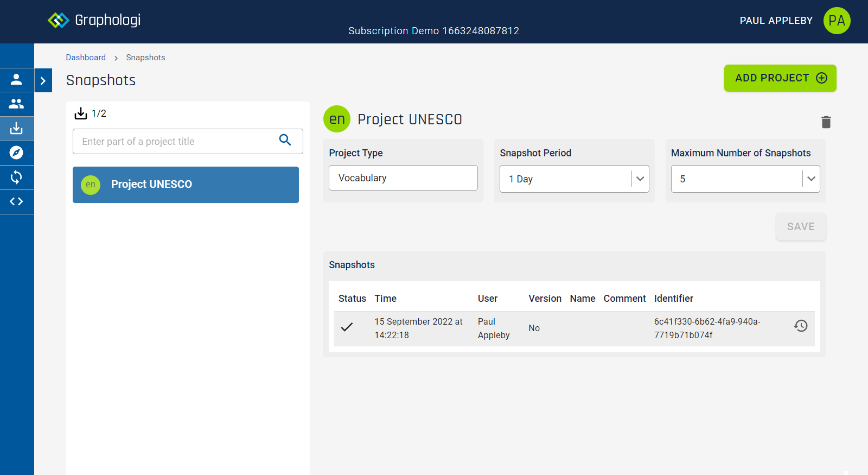Restore snapshot using history icon
The image size is (868, 475).
pos(801,326)
